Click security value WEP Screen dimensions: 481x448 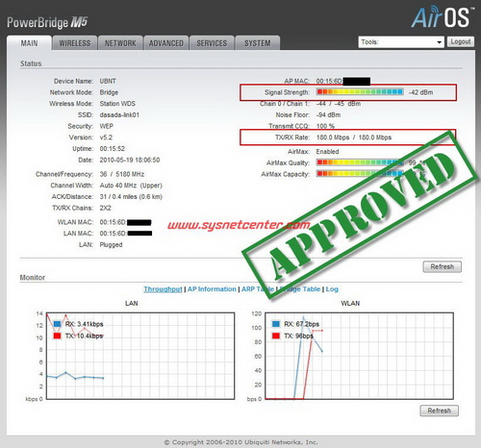(x=106, y=126)
